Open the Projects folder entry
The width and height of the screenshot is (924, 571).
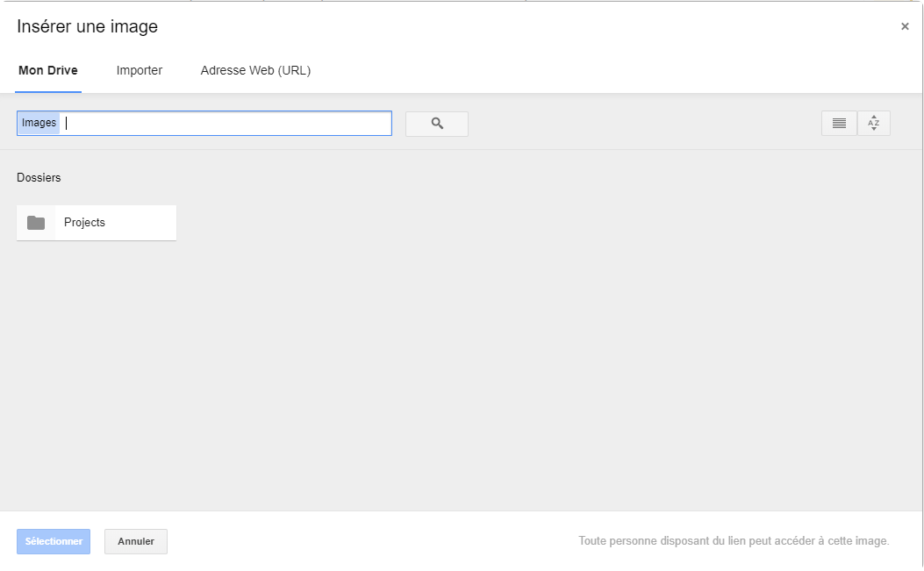(x=97, y=223)
